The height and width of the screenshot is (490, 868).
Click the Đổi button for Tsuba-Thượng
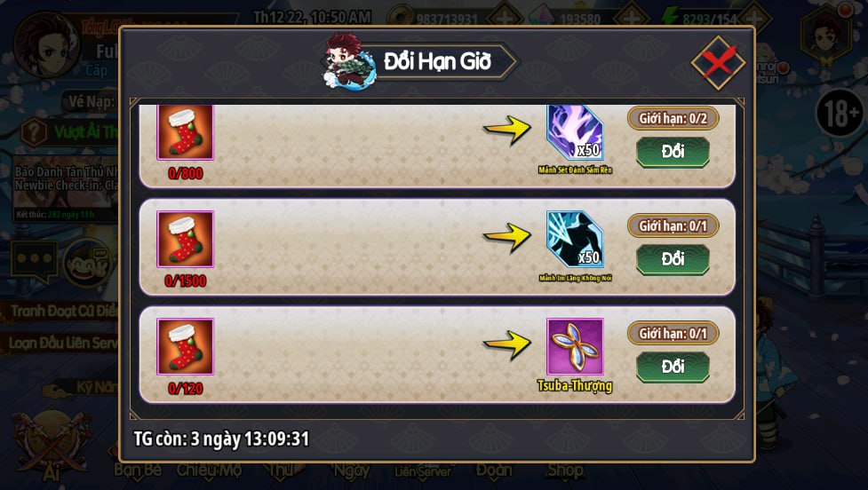673,367
